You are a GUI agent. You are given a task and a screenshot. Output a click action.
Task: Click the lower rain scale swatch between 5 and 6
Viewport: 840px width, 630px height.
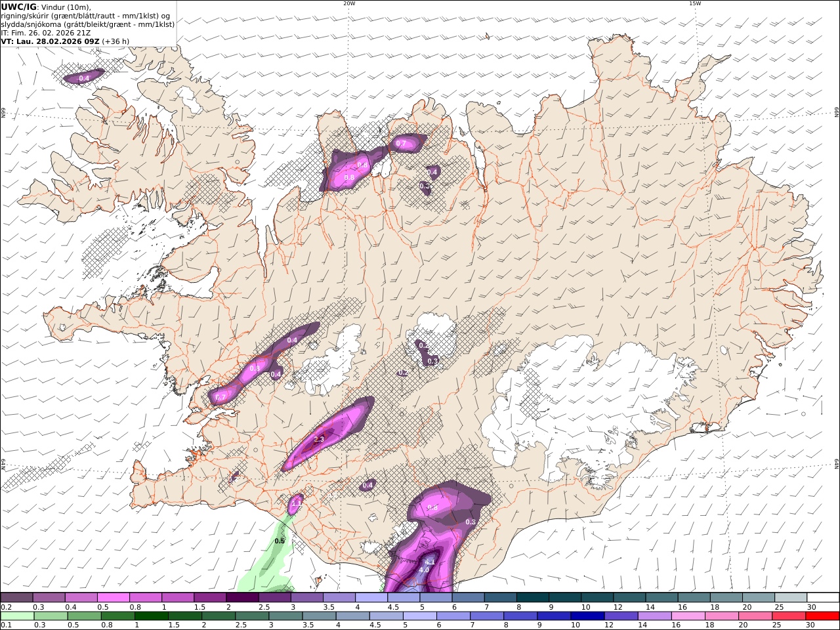420,616
